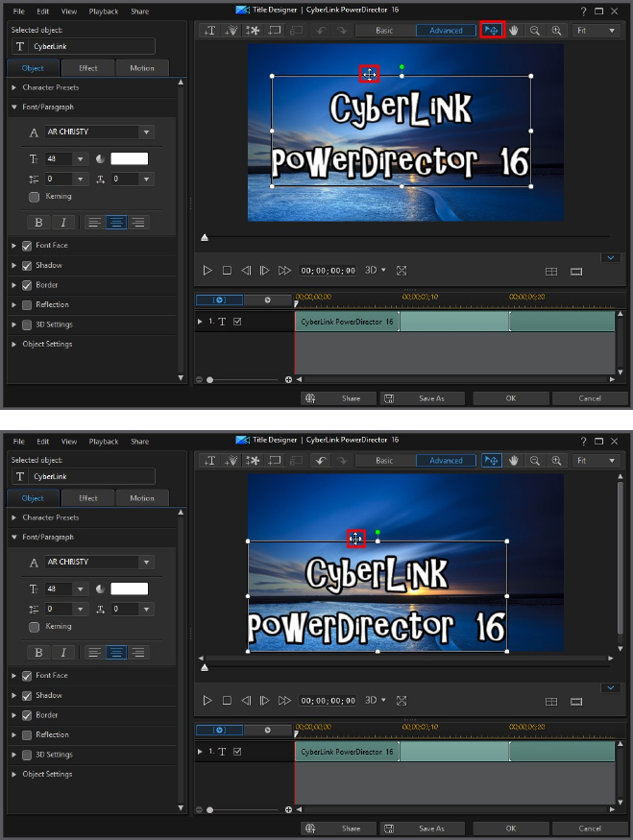Toggle Kerning checkbox in lower window
The image size is (633, 840).
tap(35, 627)
